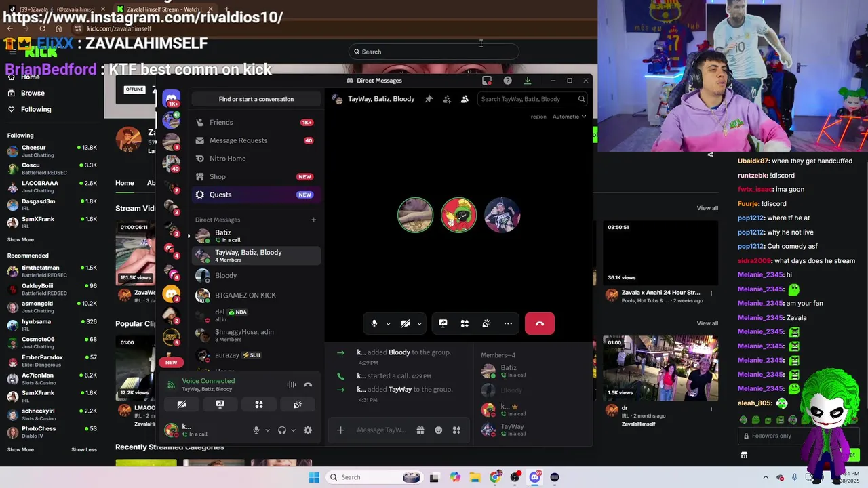Screen dimensions: 868x488
Task: Open noise suppression icon in voice panel
Action: [x=292, y=384]
